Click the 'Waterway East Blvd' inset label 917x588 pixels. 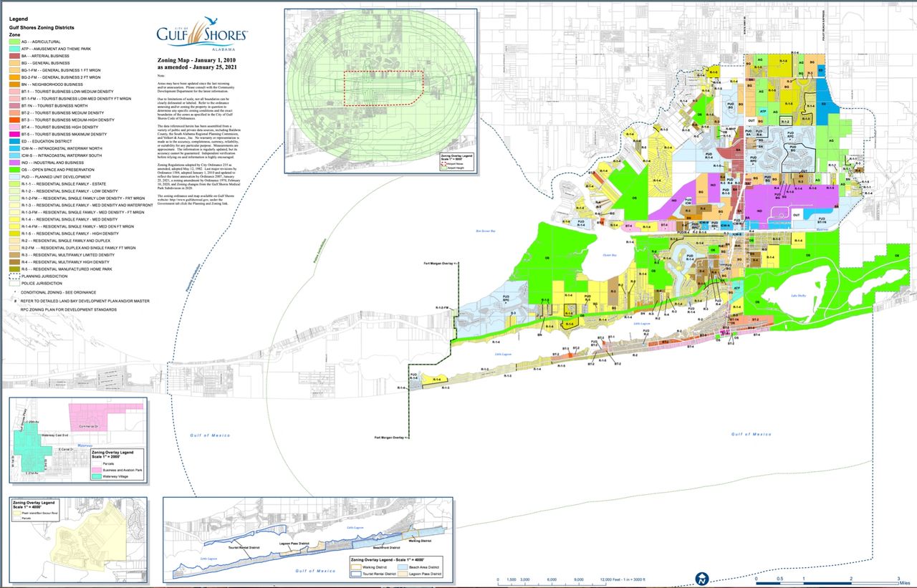point(55,435)
